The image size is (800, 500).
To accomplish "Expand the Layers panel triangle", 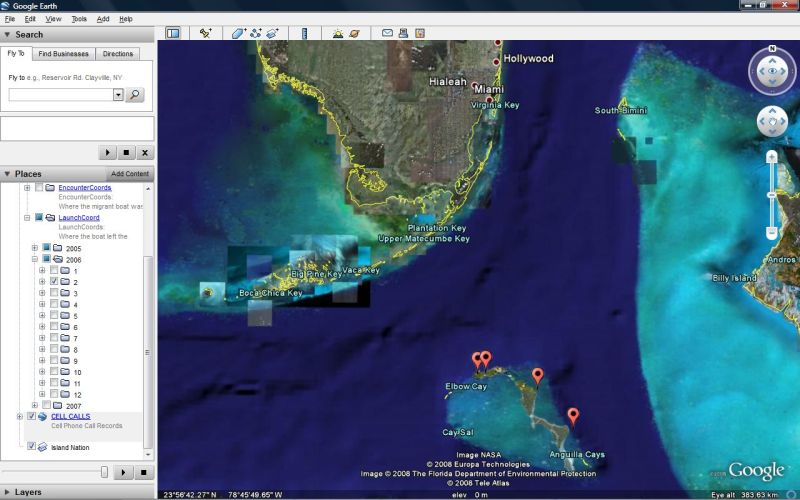I will pos(7,492).
